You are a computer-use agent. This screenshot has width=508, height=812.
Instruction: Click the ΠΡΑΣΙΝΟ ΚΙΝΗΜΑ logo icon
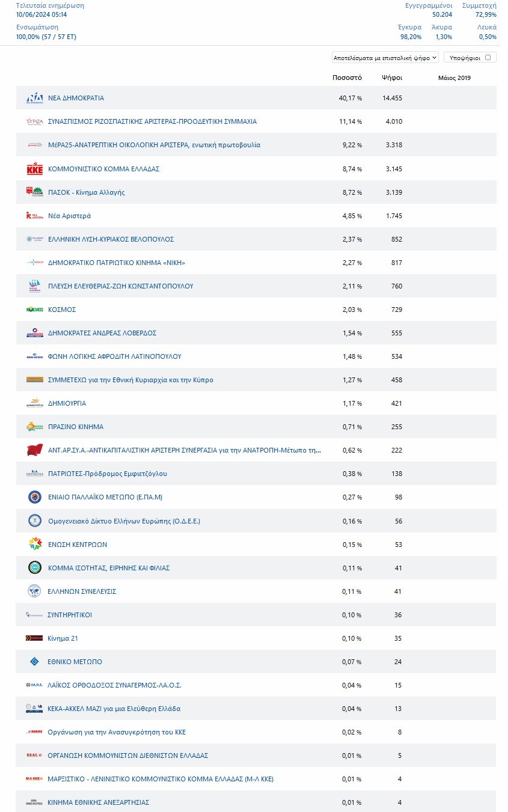pos(35,427)
